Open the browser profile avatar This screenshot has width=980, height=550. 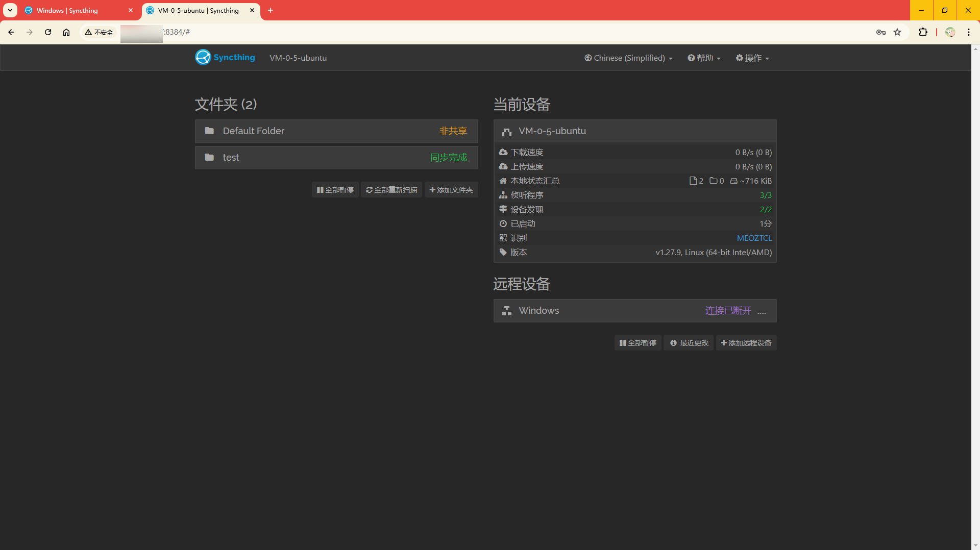tap(950, 32)
